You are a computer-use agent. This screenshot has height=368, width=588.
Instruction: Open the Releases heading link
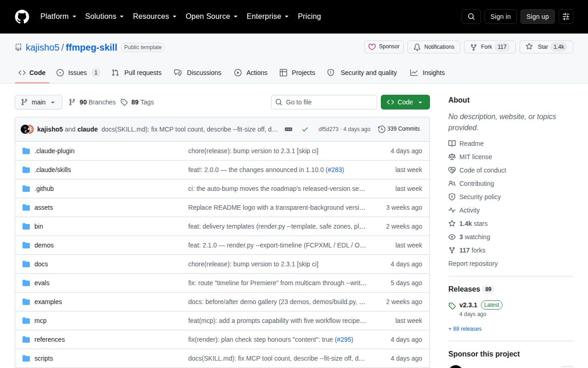tap(471, 289)
